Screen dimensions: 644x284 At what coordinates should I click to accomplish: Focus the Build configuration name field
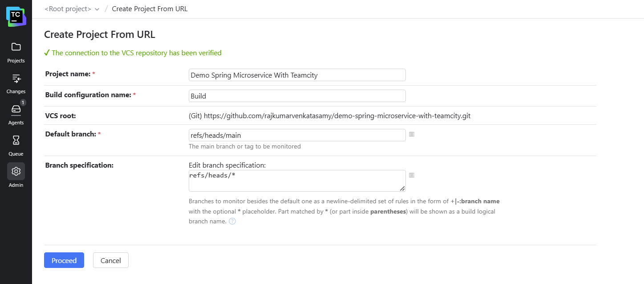(x=297, y=96)
